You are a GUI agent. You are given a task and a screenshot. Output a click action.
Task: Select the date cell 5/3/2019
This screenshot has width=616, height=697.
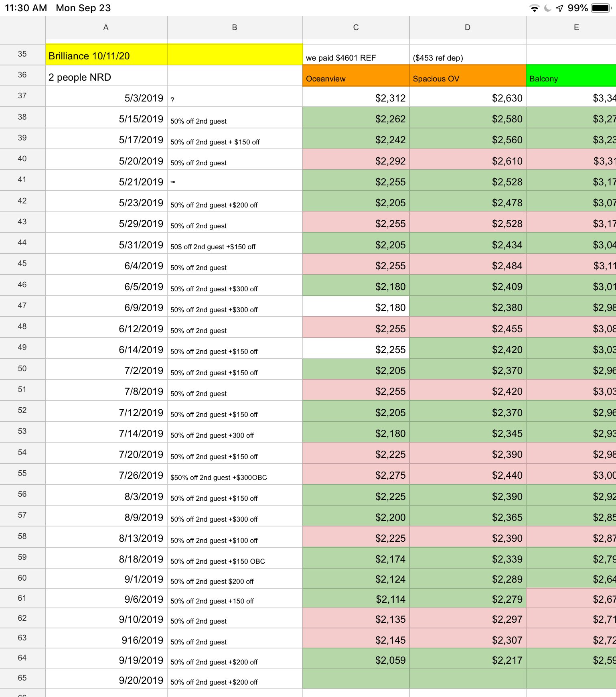tap(106, 96)
